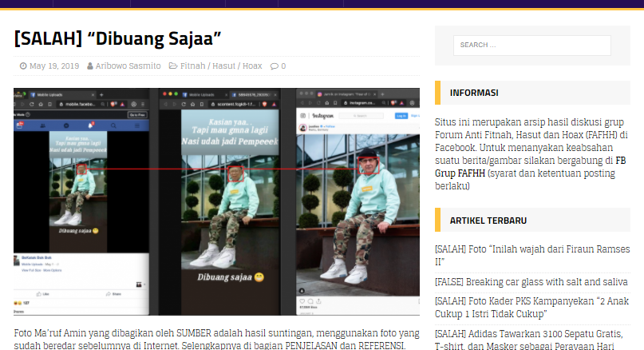Click the comment bubble icon
The image size is (644, 350).
coord(274,66)
